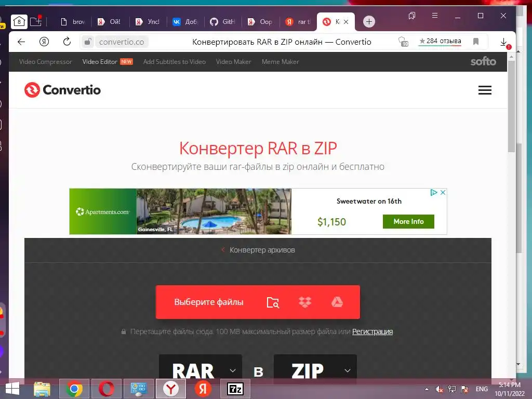Go back using the browser back arrow

tap(21, 42)
